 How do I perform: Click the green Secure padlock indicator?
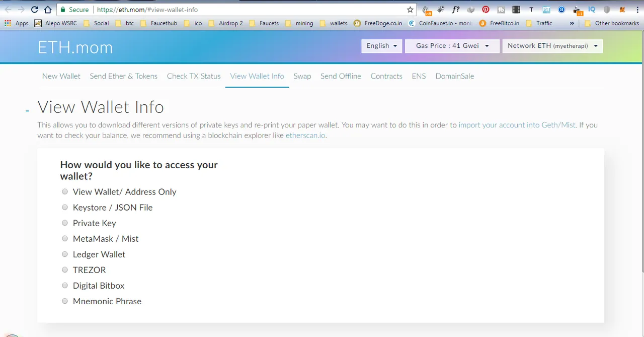point(73,10)
